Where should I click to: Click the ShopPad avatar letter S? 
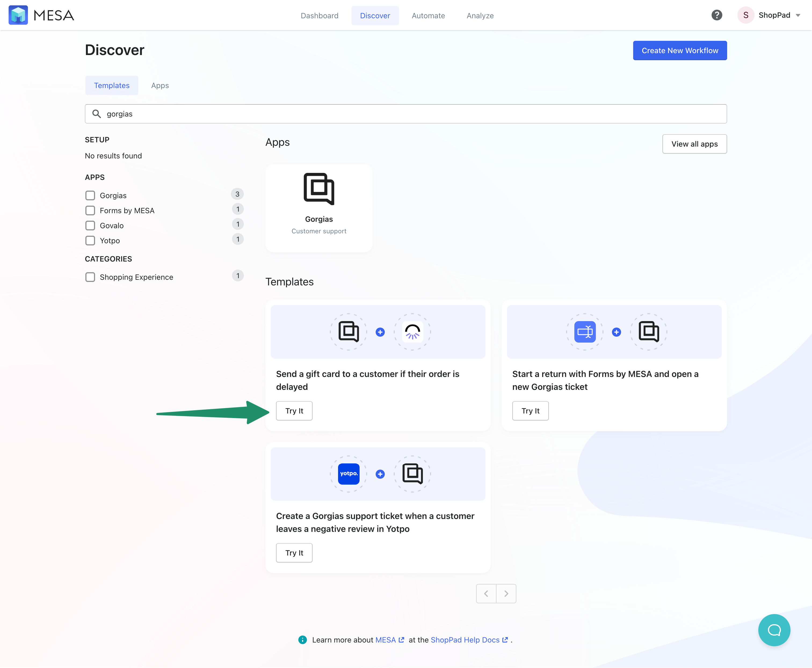click(745, 15)
